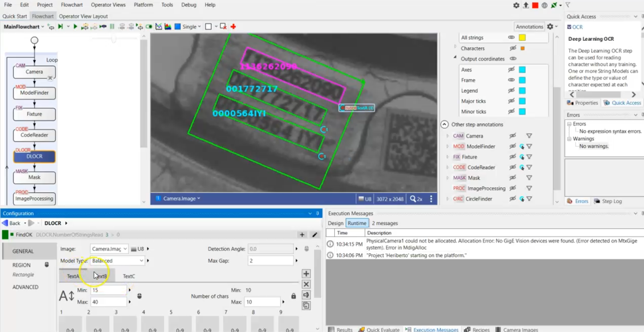Open the Annotations settings gear
Viewport: 644px width, 332px height.
[x=550, y=26]
